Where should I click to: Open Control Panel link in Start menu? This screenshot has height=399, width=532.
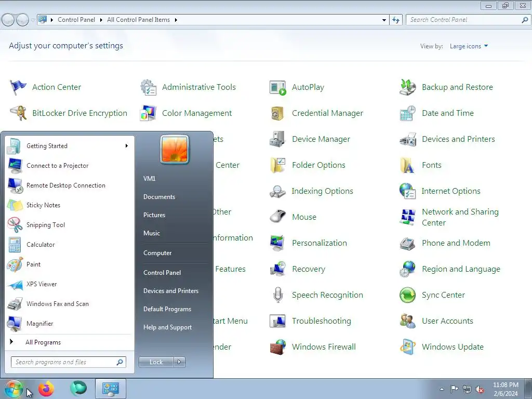(x=162, y=273)
